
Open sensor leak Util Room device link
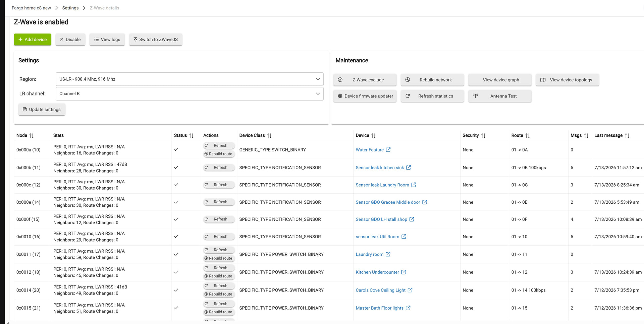coord(377,237)
